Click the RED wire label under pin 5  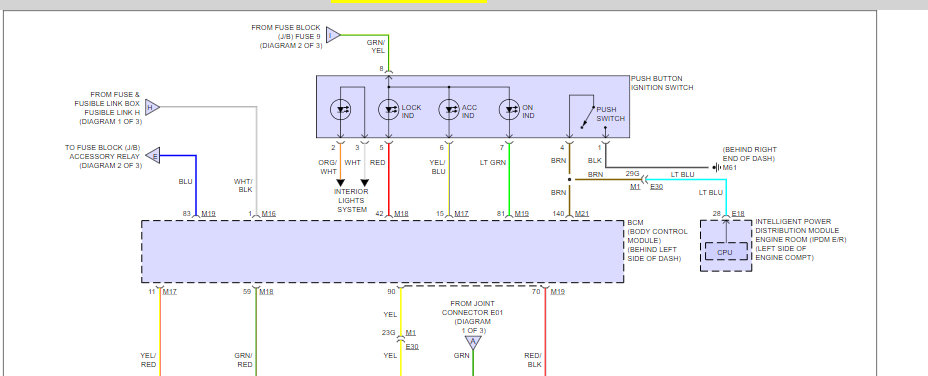pyautogui.click(x=378, y=162)
